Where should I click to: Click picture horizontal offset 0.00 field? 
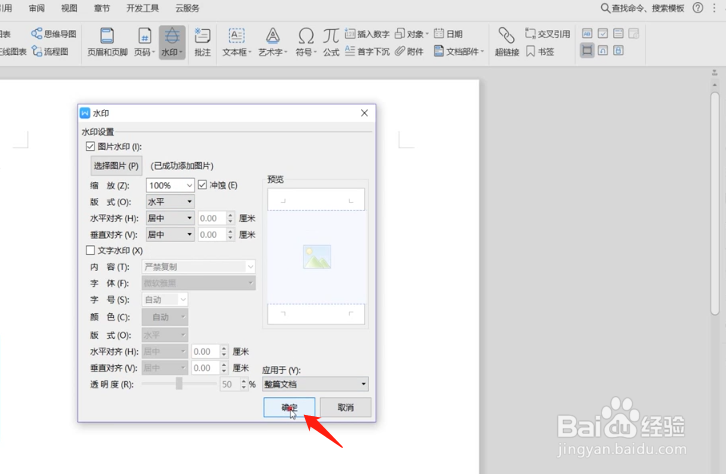click(x=212, y=218)
